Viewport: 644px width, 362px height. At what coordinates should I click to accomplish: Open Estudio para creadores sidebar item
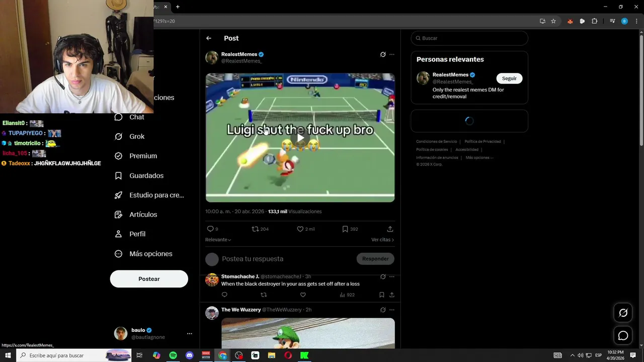coord(149,195)
